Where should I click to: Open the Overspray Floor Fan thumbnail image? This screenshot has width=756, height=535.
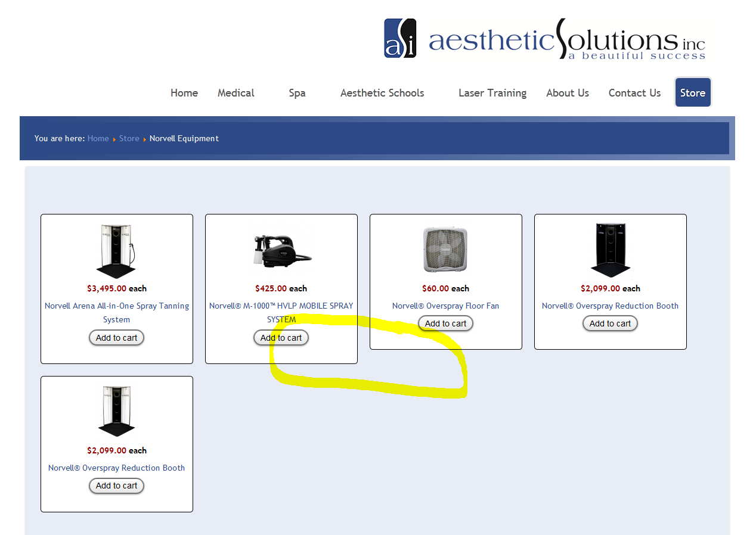point(445,251)
